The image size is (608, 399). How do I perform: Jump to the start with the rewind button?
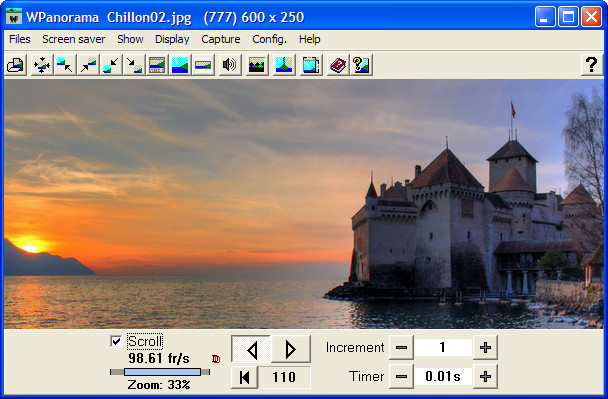[245, 377]
